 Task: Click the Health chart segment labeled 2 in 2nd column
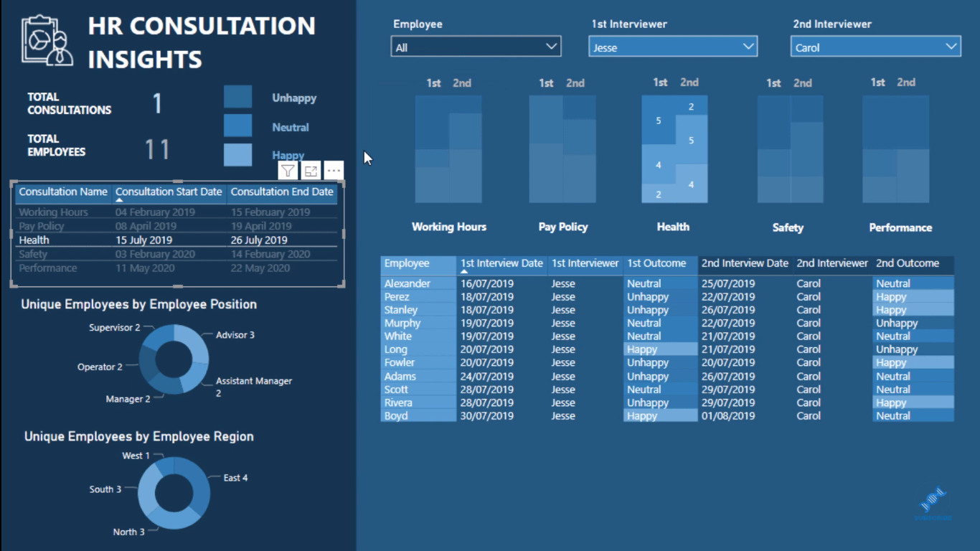(x=691, y=106)
